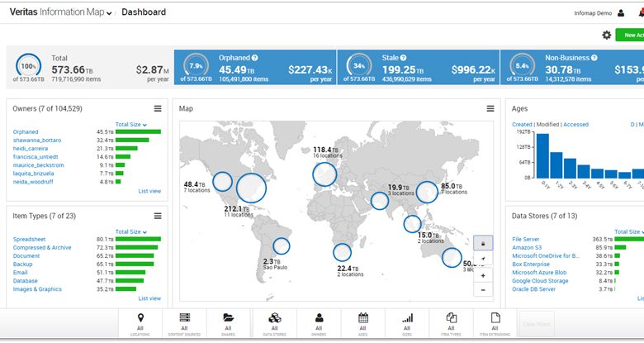Open the Infomap Demo user icon
This screenshot has height=343, width=644.
(621, 13)
